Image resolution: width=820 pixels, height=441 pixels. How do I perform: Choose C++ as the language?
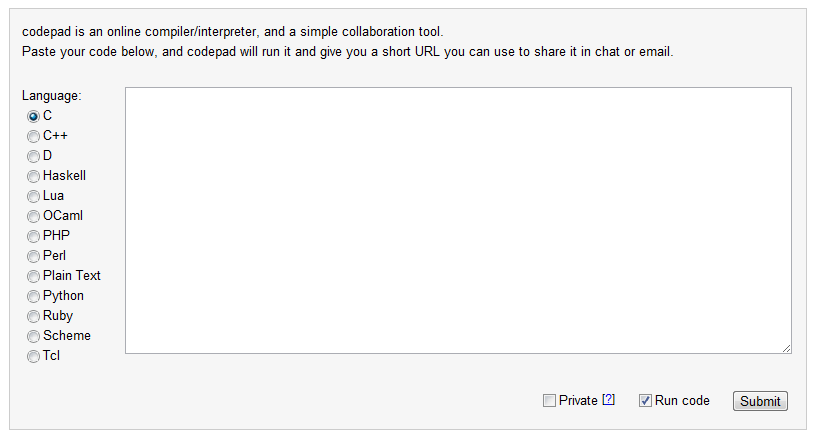coord(33,136)
